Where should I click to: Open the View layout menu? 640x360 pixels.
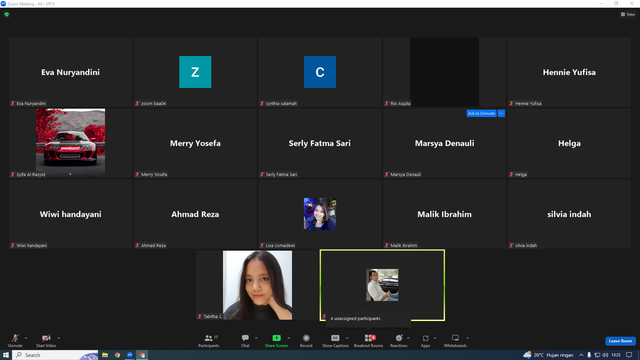click(628, 14)
